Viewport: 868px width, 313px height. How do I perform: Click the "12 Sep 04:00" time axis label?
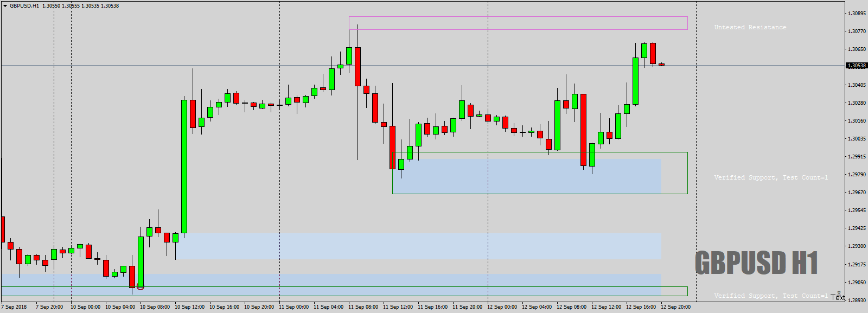pyautogui.click(x=537, y=307)
